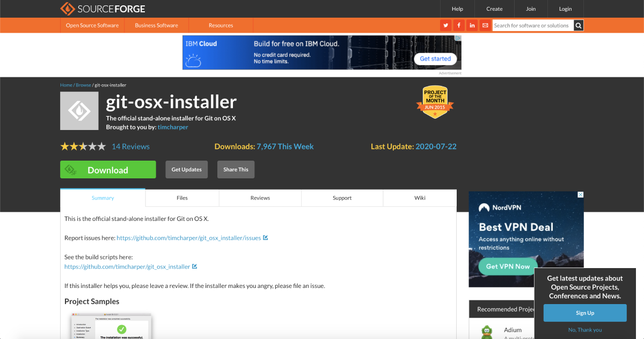Dismiss updates popup via No, Thank you

coord(585,329)
